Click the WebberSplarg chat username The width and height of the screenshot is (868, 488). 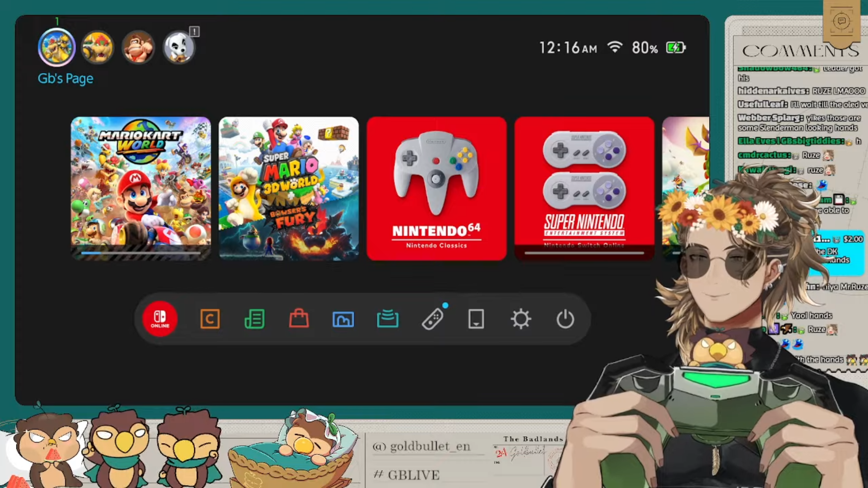click(771, 118)
